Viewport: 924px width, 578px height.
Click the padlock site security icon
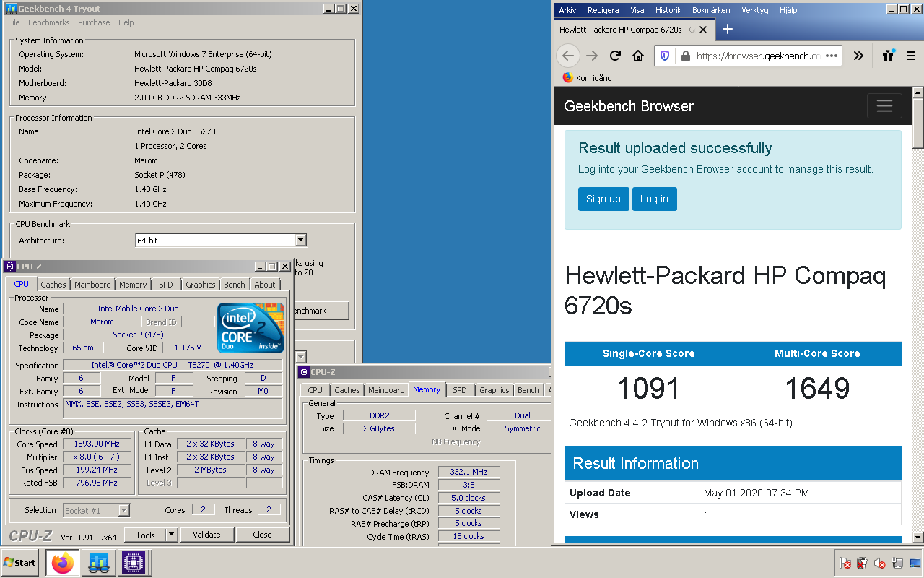pyautogui.click(x=684, y=56)
